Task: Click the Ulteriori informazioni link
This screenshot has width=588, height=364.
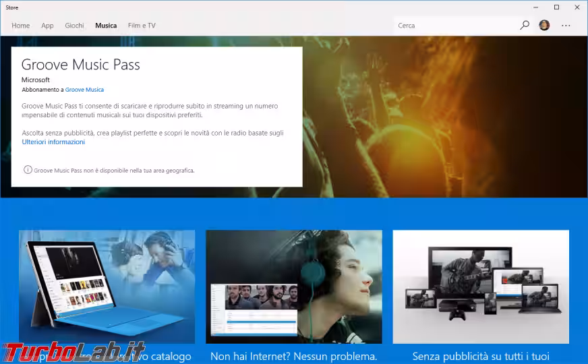Action: [53, 142]
